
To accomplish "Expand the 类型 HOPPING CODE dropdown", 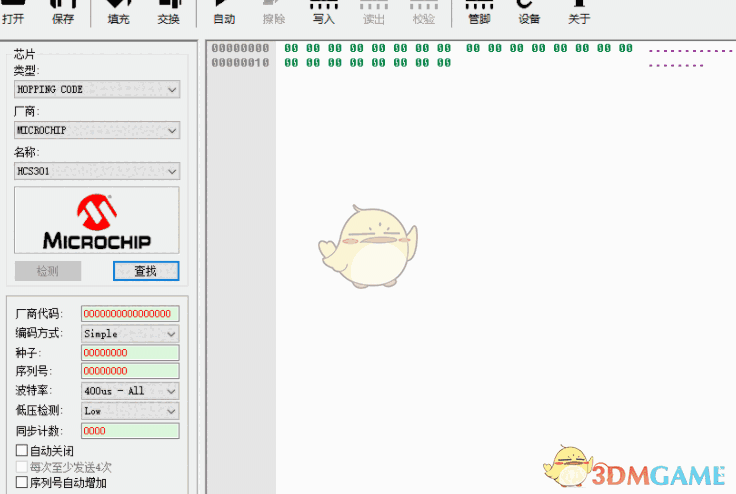I will point(97,89).
